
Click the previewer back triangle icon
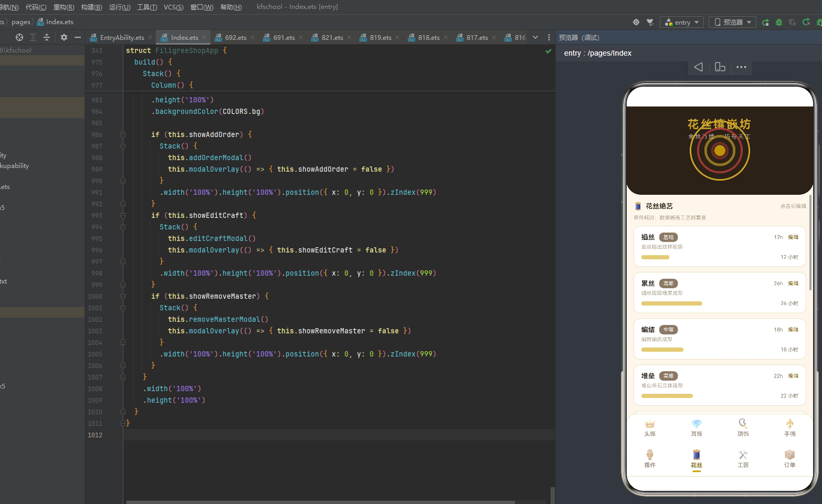coord(699,67)
